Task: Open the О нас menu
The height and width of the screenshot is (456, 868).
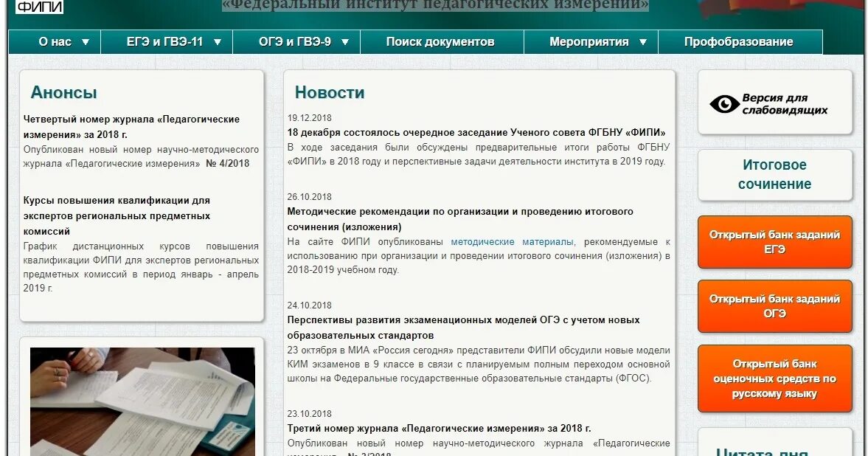Action: 55,42
